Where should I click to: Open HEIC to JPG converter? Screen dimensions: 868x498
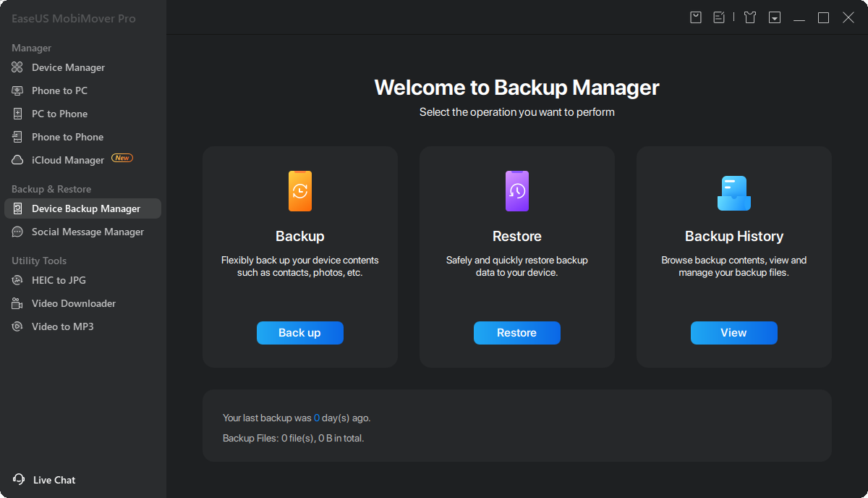click(x=59, y=280)
